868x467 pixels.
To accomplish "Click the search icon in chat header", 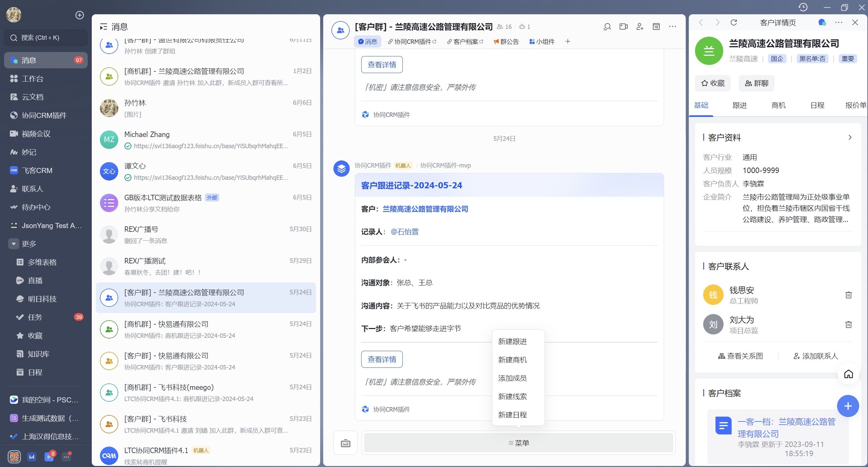I will point(607,27).
